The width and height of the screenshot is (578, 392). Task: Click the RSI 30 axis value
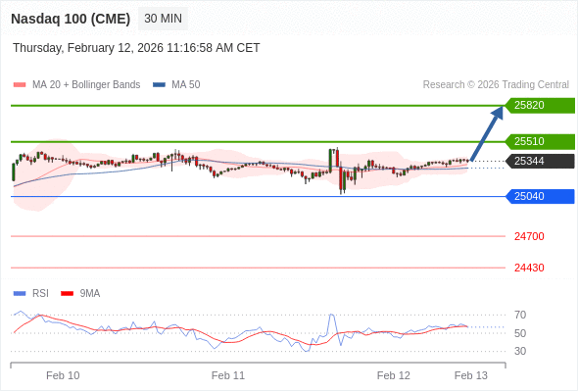(520, 351)
